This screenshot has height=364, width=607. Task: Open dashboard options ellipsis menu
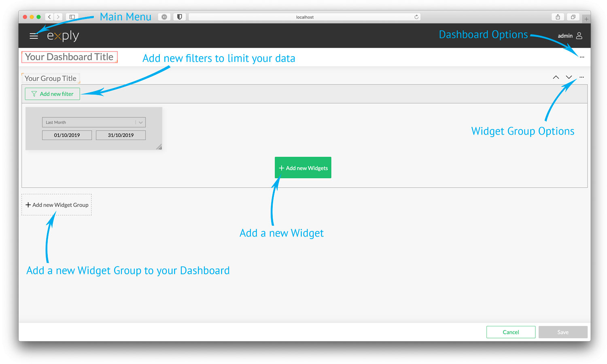[x=582, y=57]
